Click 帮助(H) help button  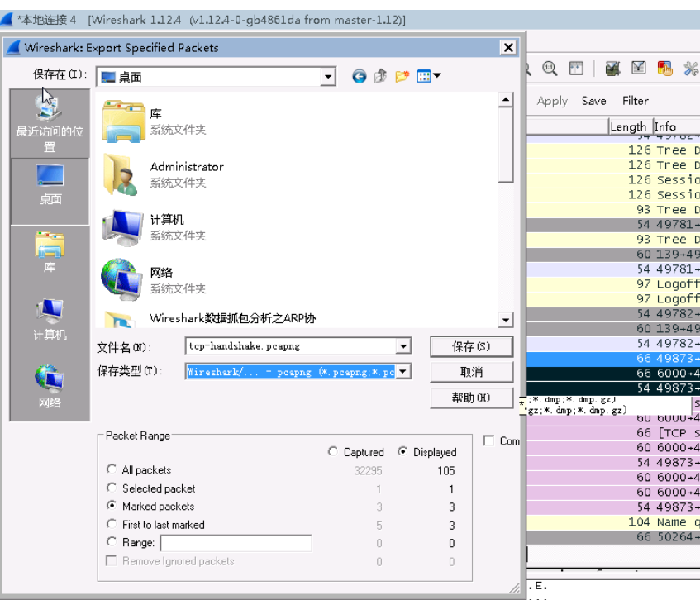point(471,398)
